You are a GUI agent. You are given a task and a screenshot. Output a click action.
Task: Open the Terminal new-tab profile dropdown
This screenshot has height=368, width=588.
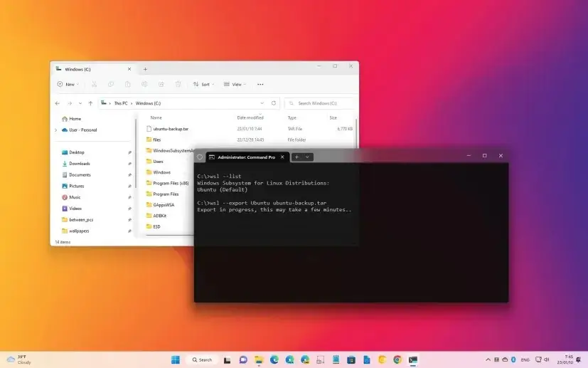coord(307,157)
